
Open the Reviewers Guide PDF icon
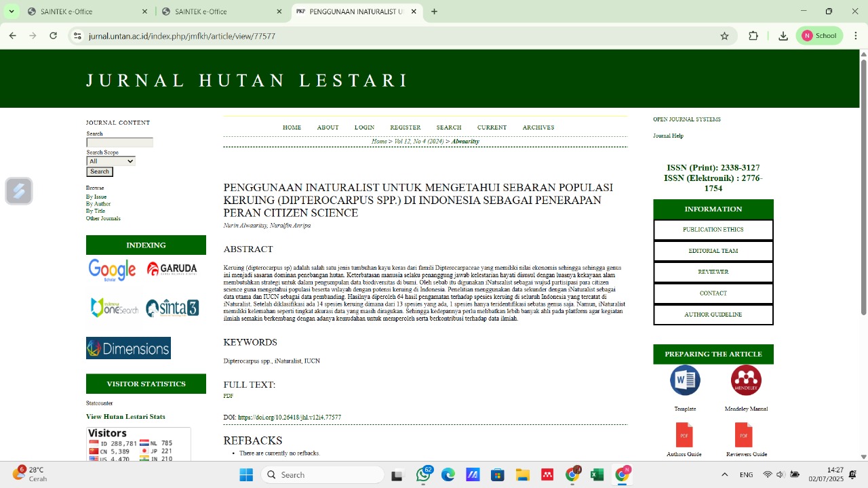743,435
